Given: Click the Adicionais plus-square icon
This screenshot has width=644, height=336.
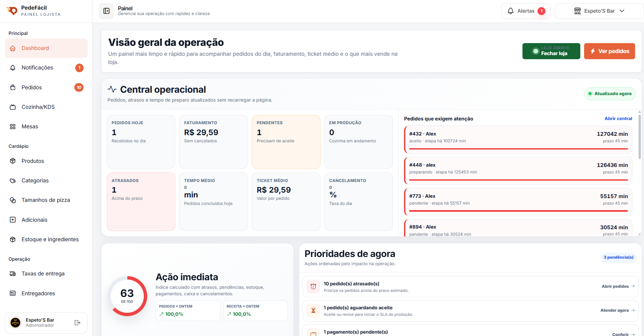Looking at the screenshot, I should tap(13, 220).
